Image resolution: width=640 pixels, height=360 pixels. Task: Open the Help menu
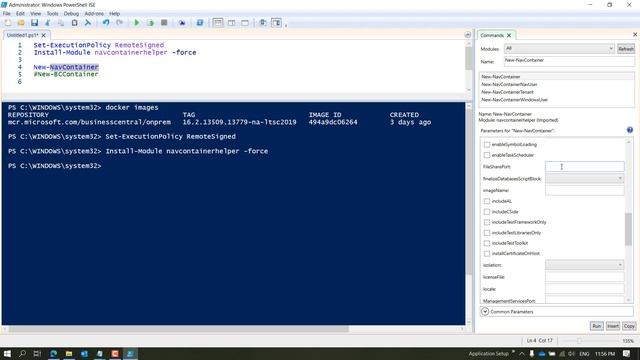pos(114,13)
